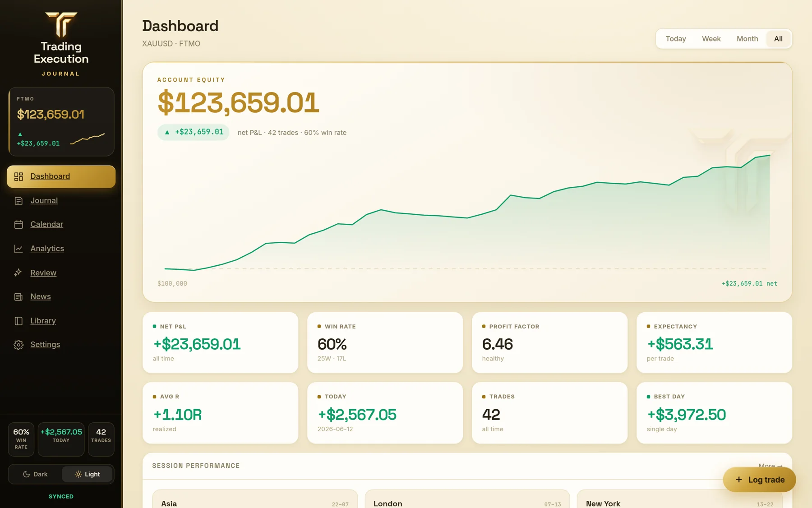Click the moon icon for Dark theme
This screenshot has width=812, height=508.
27,474
